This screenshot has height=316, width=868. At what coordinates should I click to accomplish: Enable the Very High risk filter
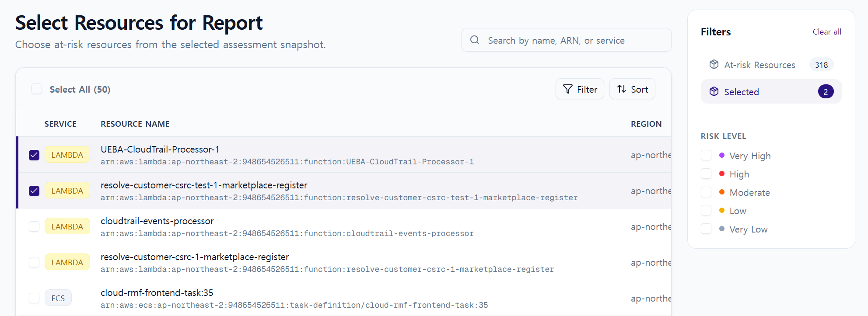[706, 155]
